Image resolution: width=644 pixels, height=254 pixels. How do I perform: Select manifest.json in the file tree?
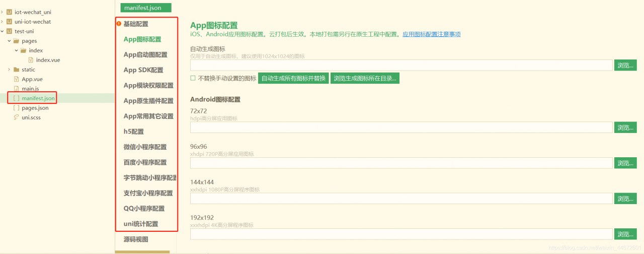pos(38,98)
